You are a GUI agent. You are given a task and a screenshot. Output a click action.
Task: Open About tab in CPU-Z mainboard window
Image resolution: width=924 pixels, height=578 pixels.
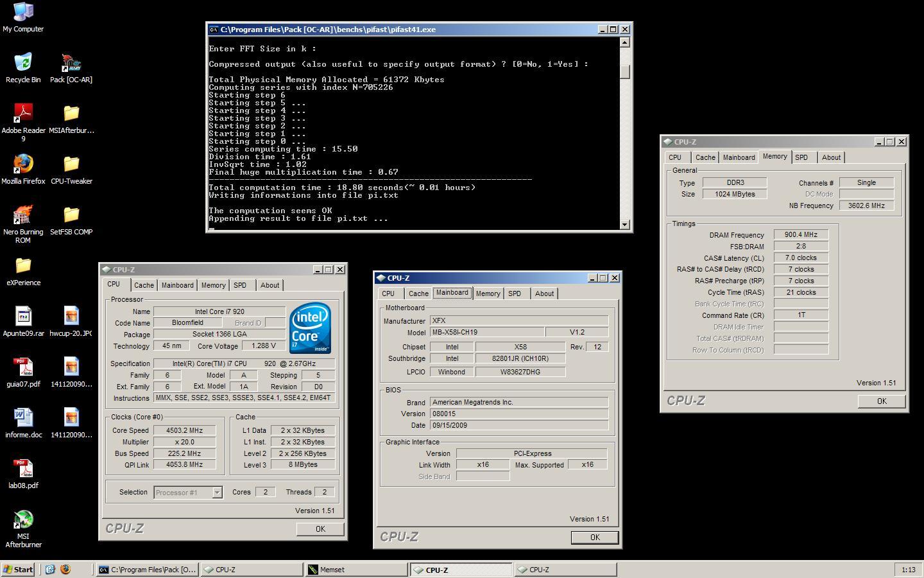point(544,293)
